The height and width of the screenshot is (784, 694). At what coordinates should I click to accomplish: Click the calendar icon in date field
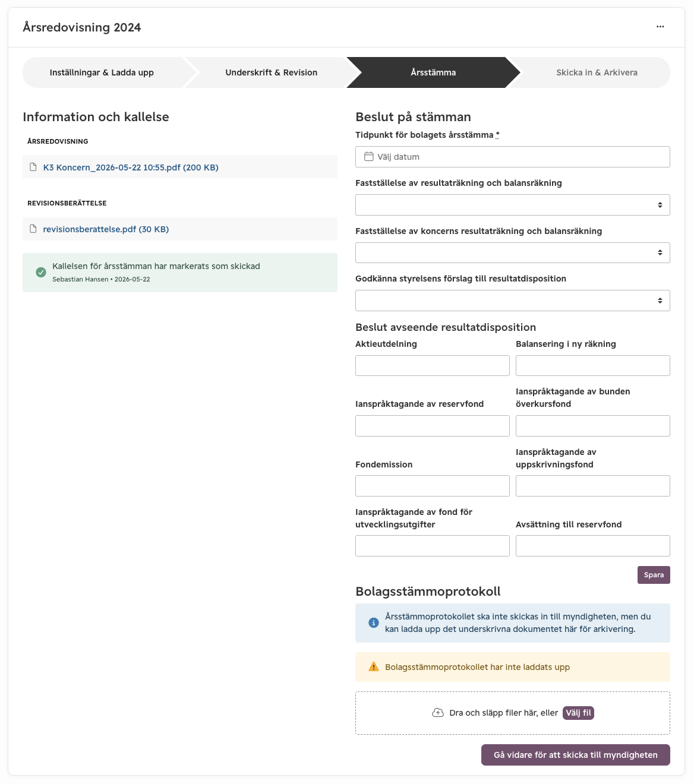click(369, 157)
